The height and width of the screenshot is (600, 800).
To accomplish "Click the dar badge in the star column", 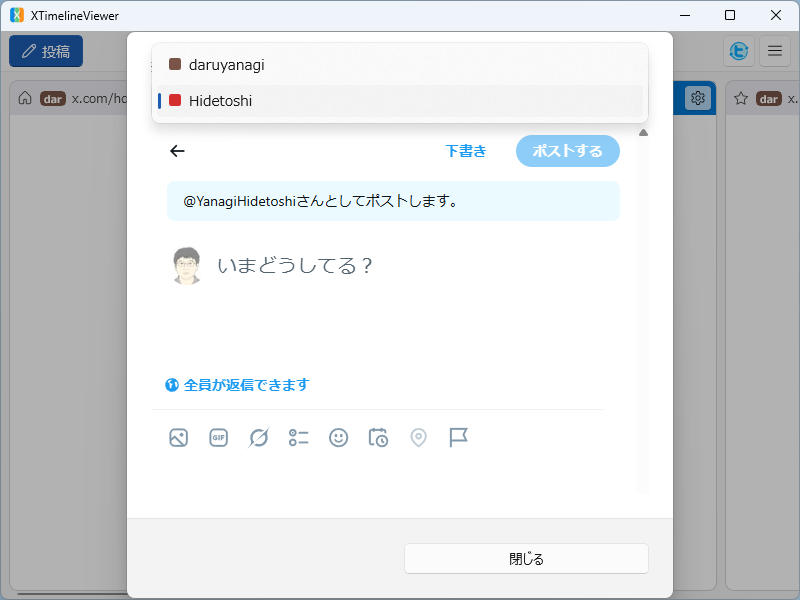I will (769, 98).
